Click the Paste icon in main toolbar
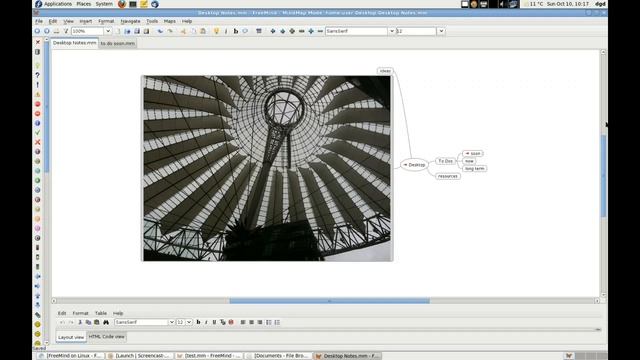The width and height of the screenshot is (640, 360). [203, 31]
